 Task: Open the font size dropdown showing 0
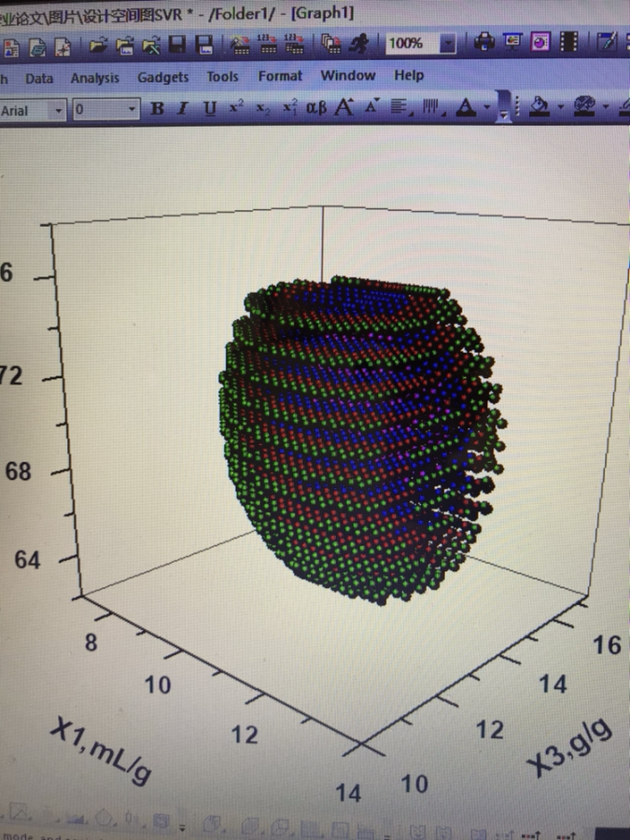click(132, 110)
